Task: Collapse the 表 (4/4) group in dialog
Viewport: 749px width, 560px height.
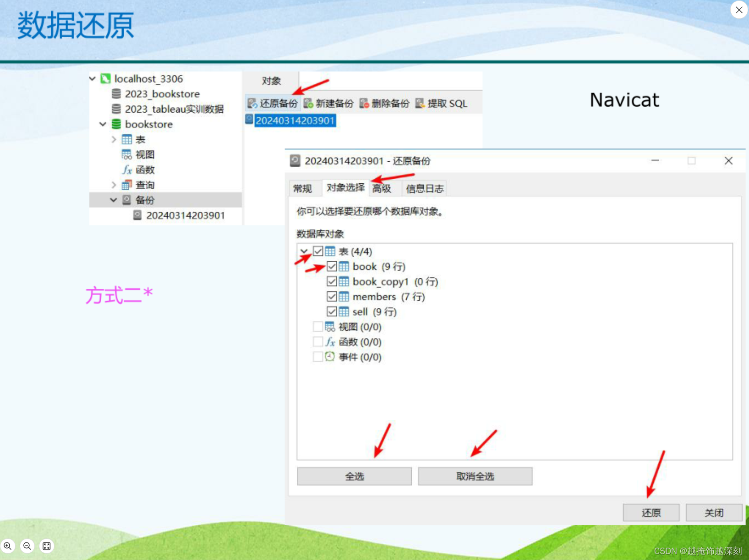Action: 304,251
